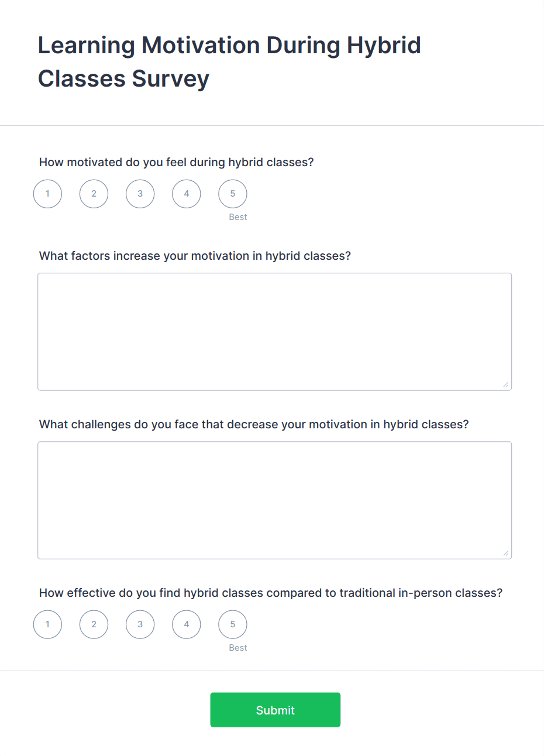The width and height of the screenshot is (544, 756).
Task: Choose rating 2 on the effectiveness scale
Action: click(x=94, y=624)
